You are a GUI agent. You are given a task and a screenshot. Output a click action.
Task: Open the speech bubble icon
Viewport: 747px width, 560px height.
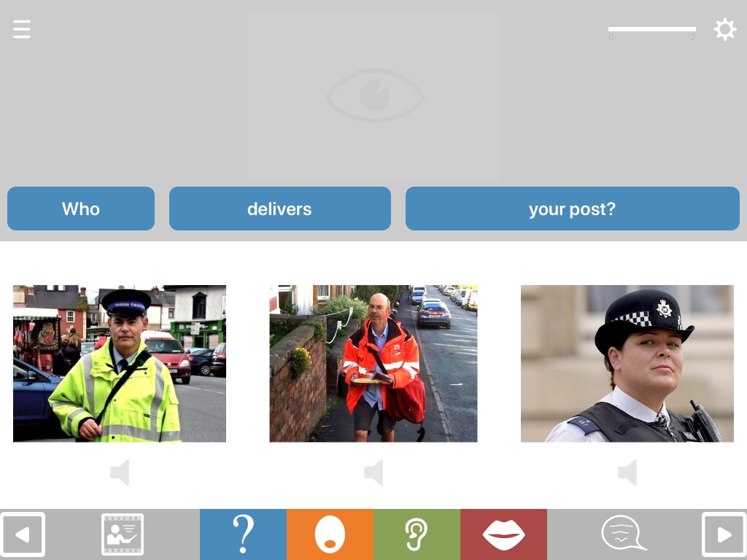point(624,533)
